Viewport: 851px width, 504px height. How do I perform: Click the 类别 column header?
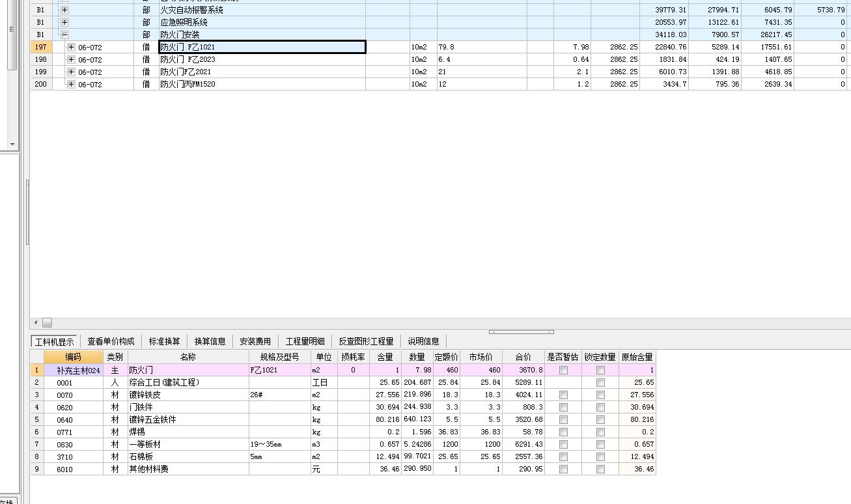click(x=115, y=357)
